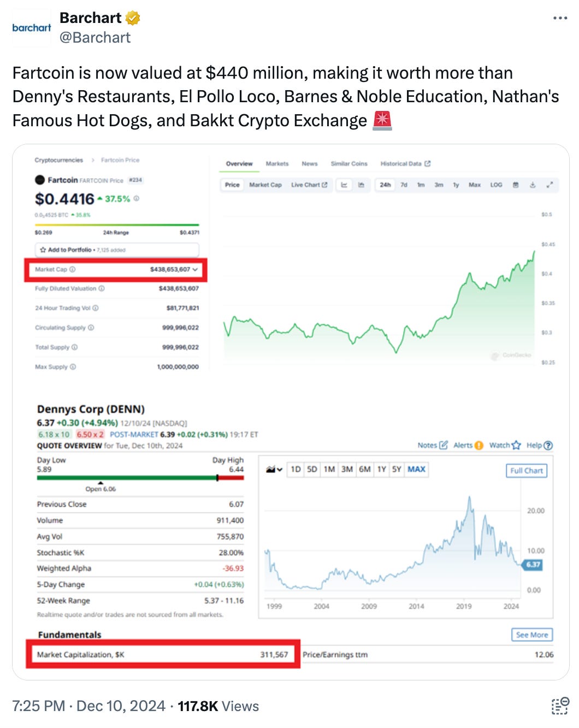
Task: Open the Barchart display name link
Action: coord(91,18)
